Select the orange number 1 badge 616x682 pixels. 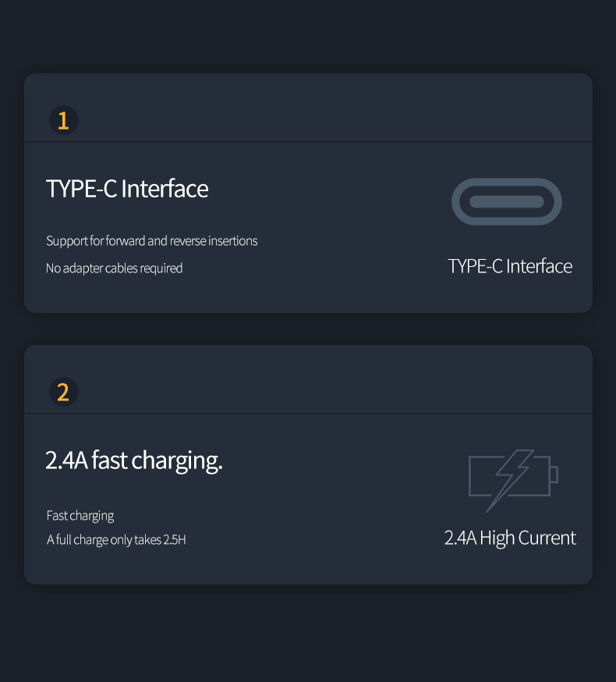pos(63,120)
